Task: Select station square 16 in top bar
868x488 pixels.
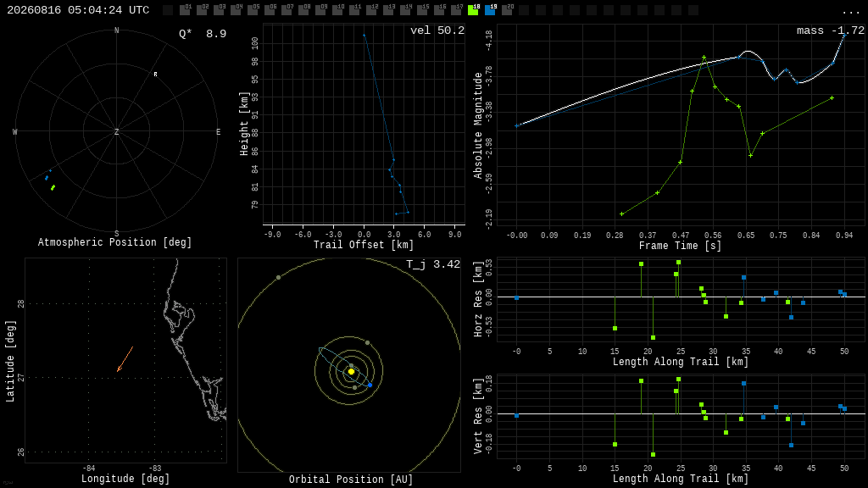Action: [x=439, y=10]
